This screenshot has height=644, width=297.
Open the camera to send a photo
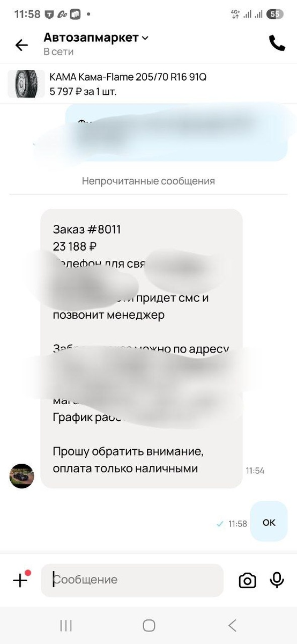click(x=247, y=580)
